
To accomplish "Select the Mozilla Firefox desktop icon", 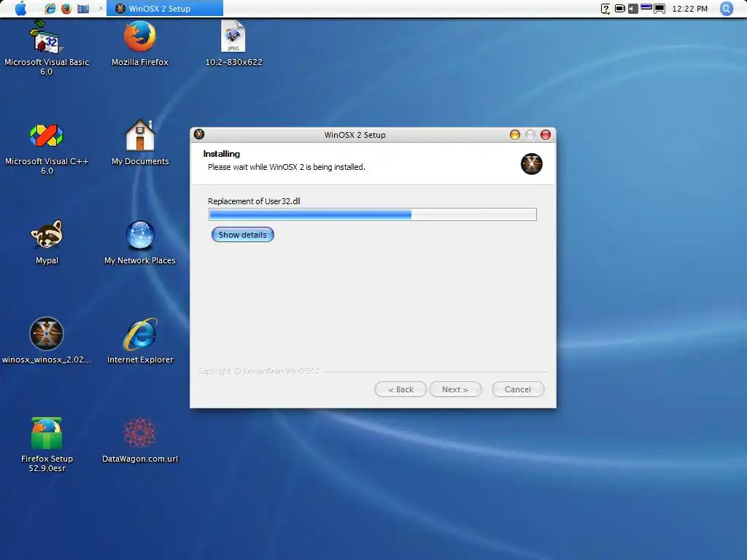I will pyautogui.click(x=139, y=44).
